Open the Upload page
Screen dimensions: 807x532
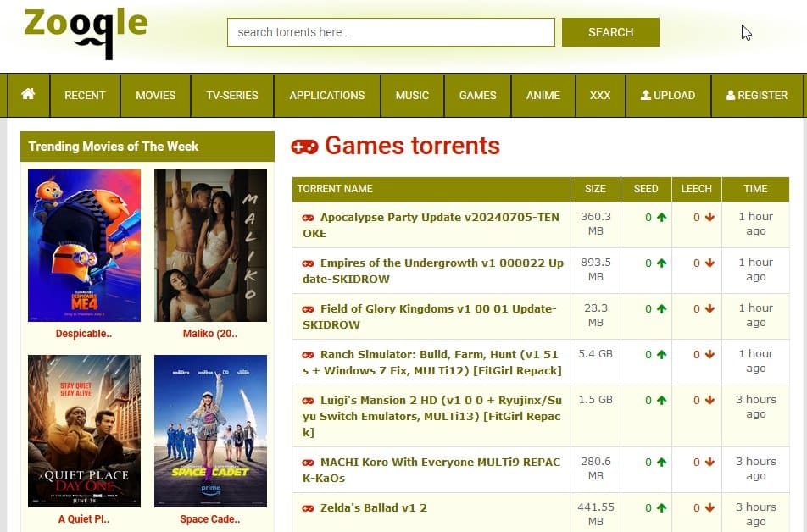click(x=668, y=95)
